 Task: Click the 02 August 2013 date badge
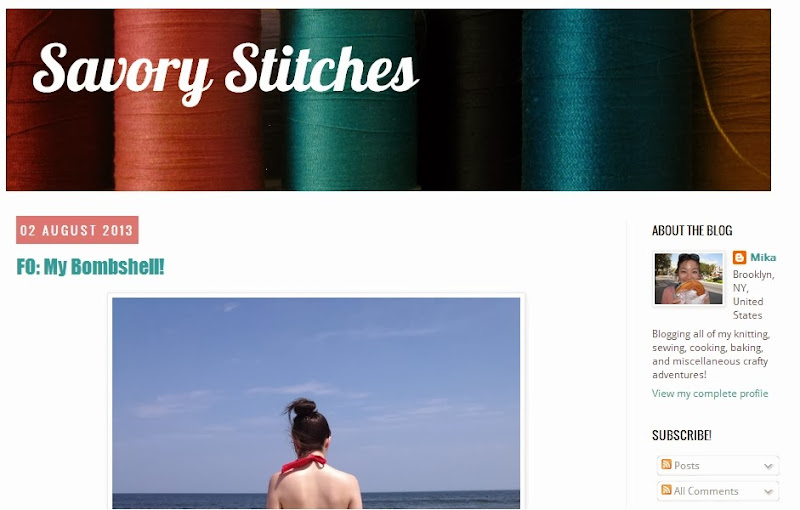(x=77, y=230)
